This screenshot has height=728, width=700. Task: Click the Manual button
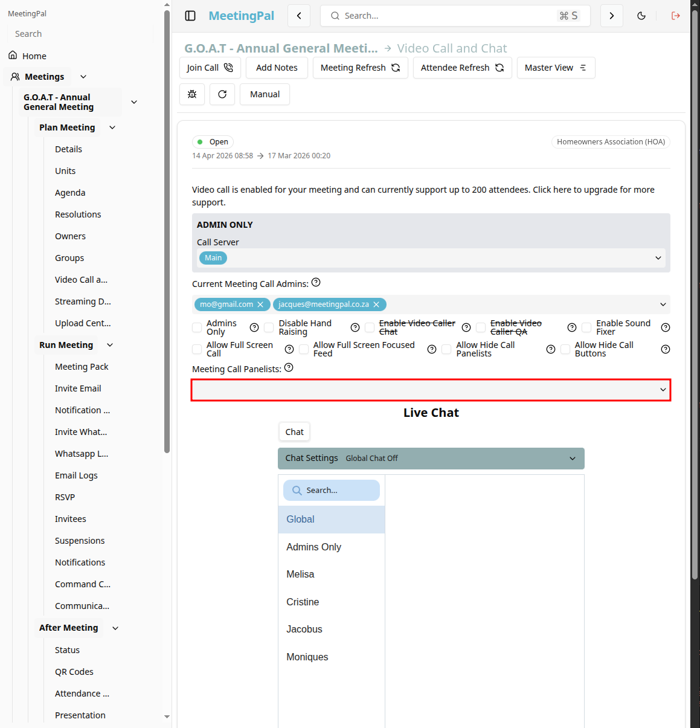(265, 94)
